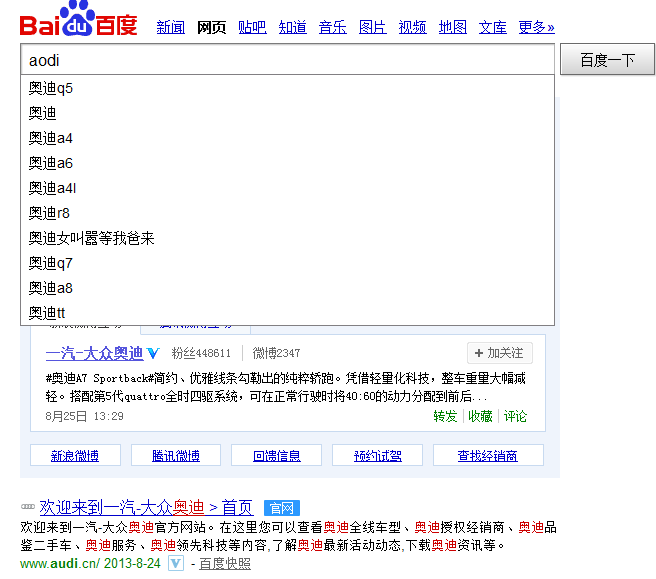Expand the 更多» categories link
Image resolution: width=656 pixels, height=579 pixels.
pyautogui.click(x=536, y=27)
